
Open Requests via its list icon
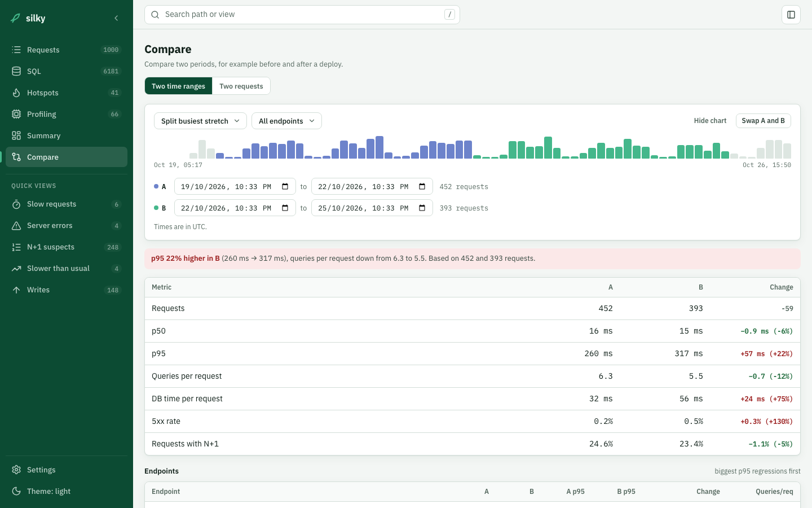point(16,50)
